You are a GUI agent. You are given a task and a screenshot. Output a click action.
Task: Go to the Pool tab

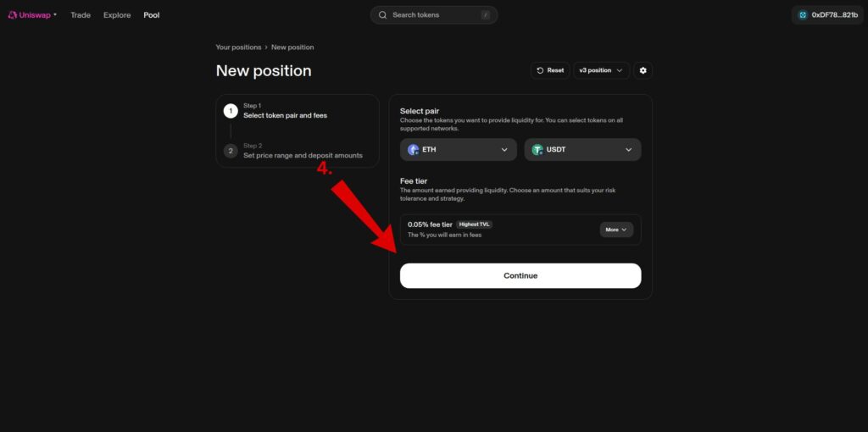point(152,15)
